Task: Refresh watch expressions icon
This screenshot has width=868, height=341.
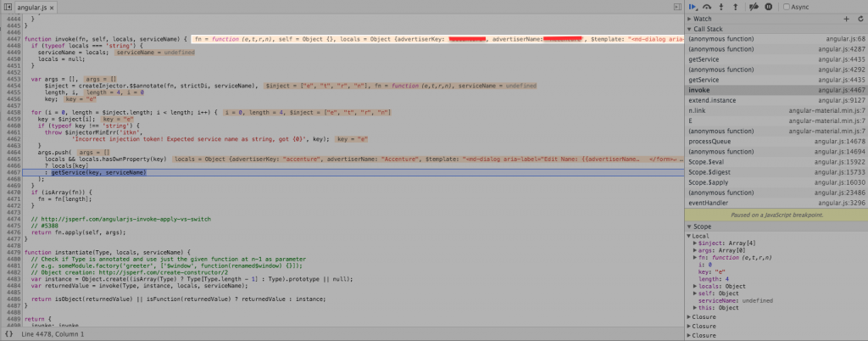Action: click(860, 19)
